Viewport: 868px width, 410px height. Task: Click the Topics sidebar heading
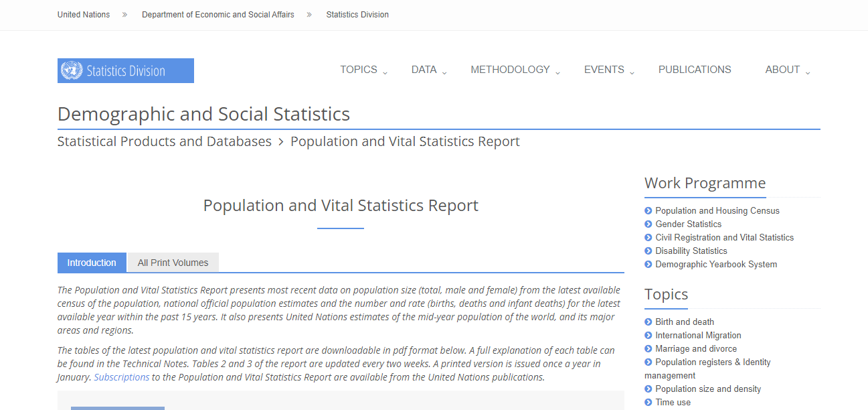666,294
